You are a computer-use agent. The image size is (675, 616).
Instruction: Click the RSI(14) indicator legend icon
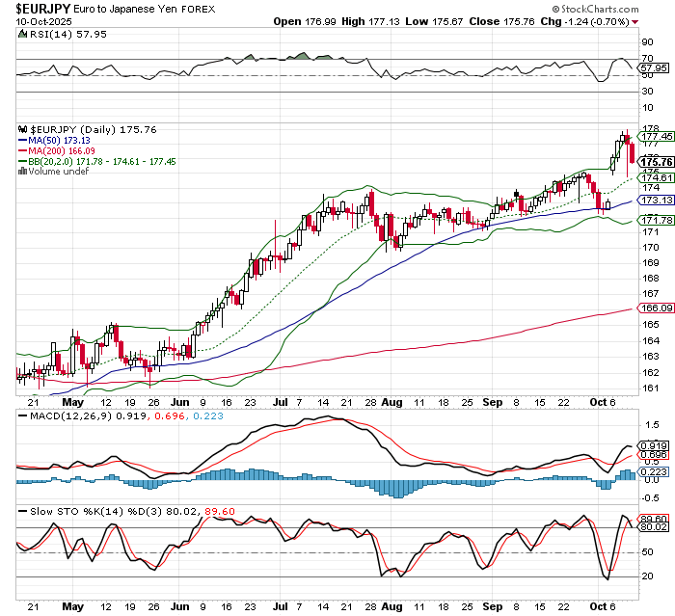point(23,34)
